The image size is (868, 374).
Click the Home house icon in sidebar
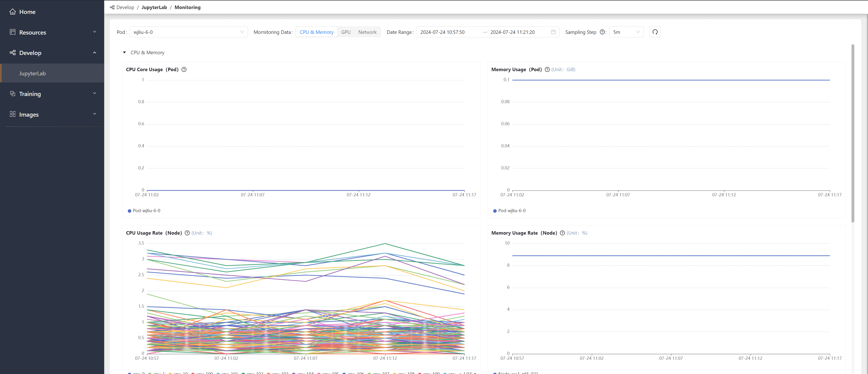coord(13,12)
